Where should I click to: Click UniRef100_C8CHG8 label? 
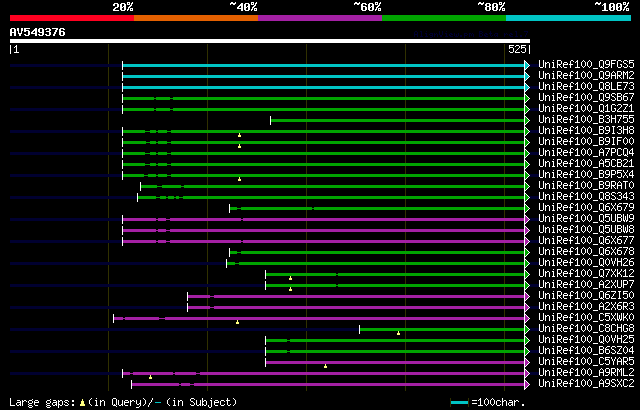pos(586,329)
